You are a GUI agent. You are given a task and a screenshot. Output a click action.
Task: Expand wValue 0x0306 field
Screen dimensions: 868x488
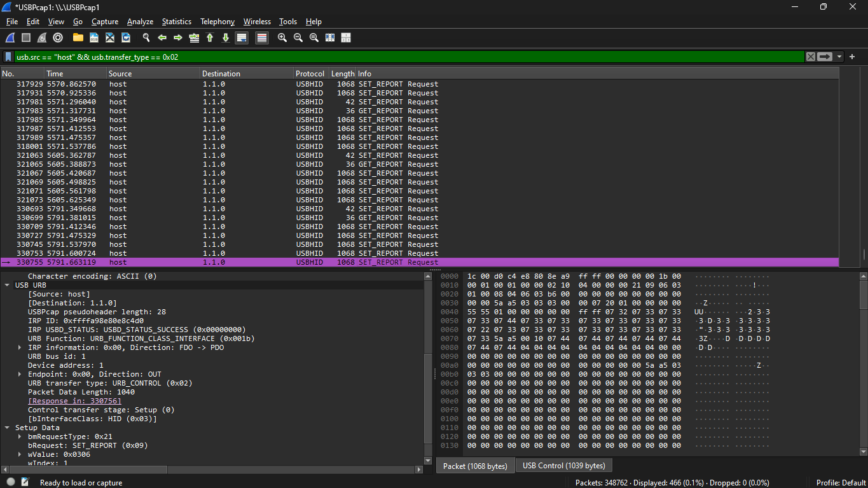pyautogui.click(x=20, y=454)
